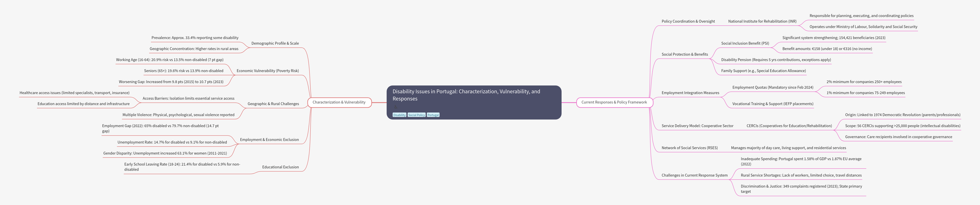Click the Social Protection & Benefits node
This screenshot has width=980, height=205.
pyautogui.click(x=684, y=54)
